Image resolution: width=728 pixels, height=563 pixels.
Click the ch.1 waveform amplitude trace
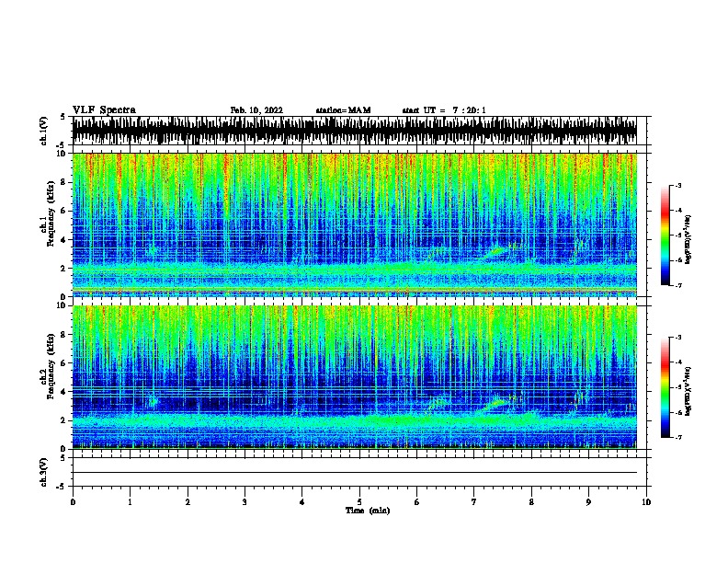click(354, 131)
